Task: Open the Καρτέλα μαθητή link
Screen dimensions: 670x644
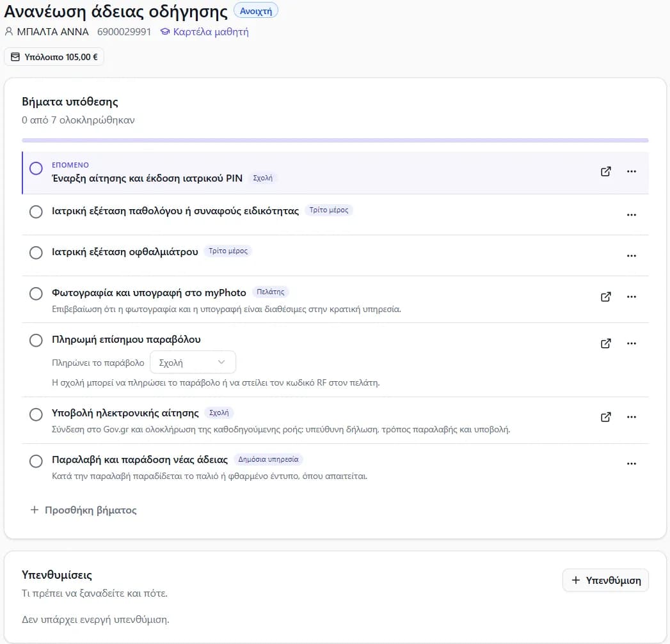Action: coord(204,31)
